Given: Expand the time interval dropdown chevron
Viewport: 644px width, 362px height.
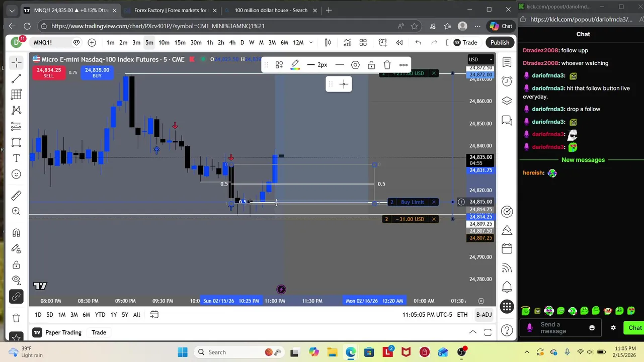Looking at the screenshot, I should [x=311, y=43].
